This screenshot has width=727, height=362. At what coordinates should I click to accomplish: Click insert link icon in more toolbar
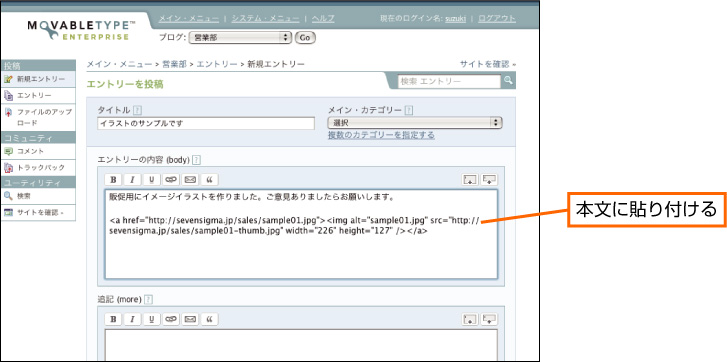click(x=171, y=319)
